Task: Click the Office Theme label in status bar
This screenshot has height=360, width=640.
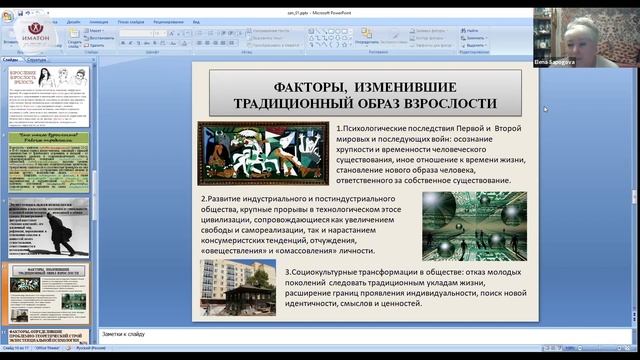Action: pos(47,348)
